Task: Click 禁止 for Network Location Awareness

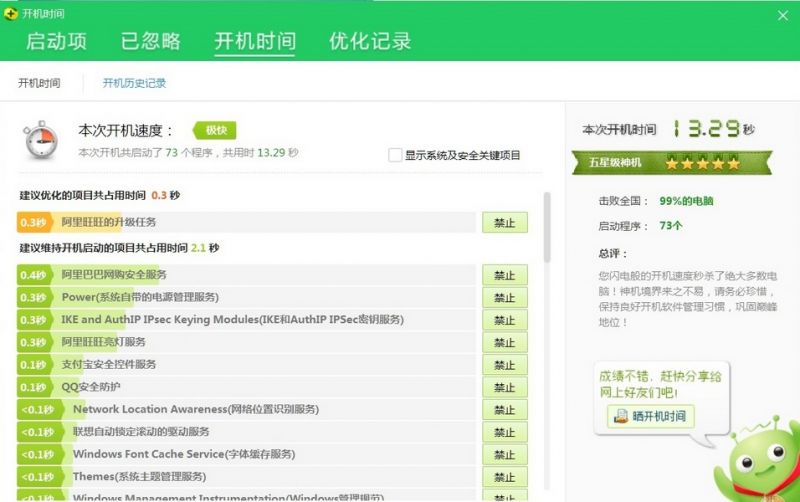Action: (x=505, y=410)
